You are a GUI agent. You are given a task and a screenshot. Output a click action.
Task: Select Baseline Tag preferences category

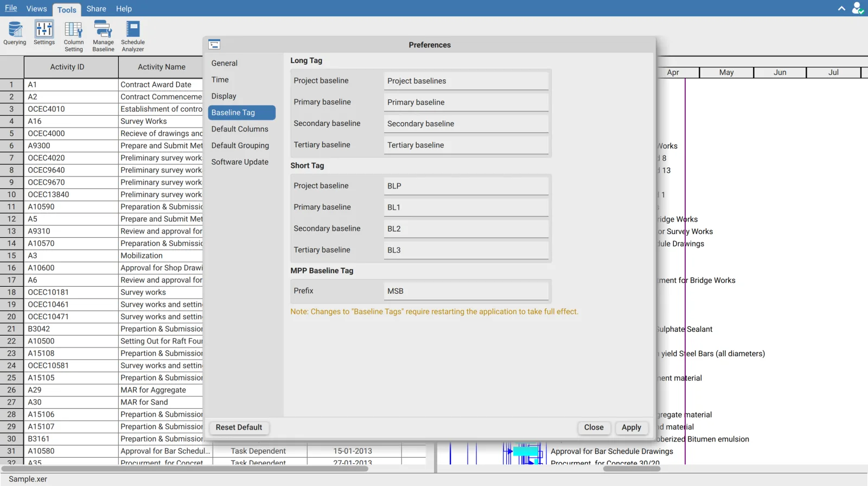[241, 112]
